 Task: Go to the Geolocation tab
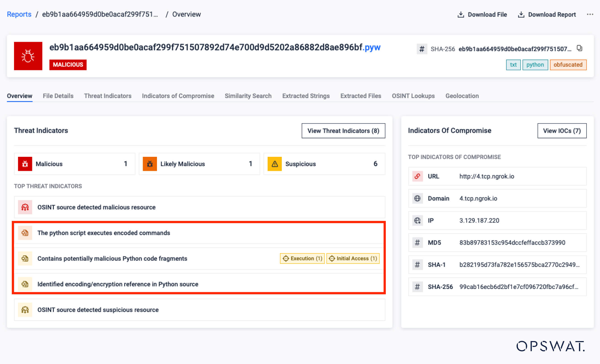(x=462, y=96)
